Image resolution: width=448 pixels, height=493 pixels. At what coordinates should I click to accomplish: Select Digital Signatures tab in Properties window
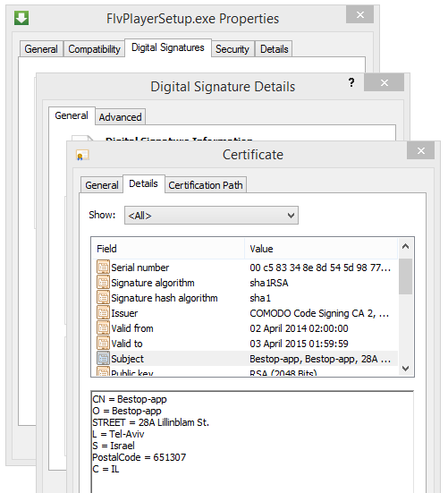(x=168, y=47)
